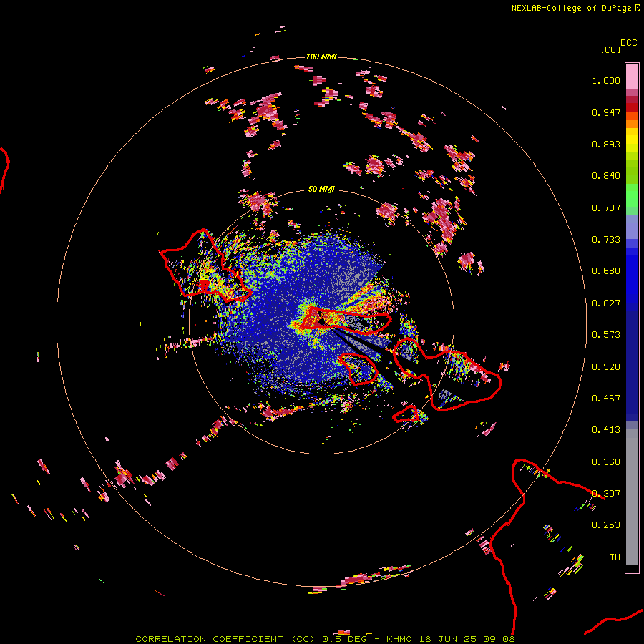Screen dimensions: 644x644
Task: Select the 0.947 scale value
Action: click(606, 112)
